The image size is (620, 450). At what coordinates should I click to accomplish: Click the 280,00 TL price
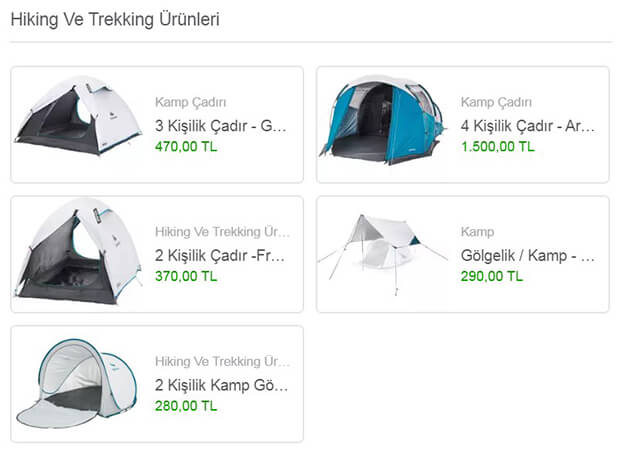[186, 405]
